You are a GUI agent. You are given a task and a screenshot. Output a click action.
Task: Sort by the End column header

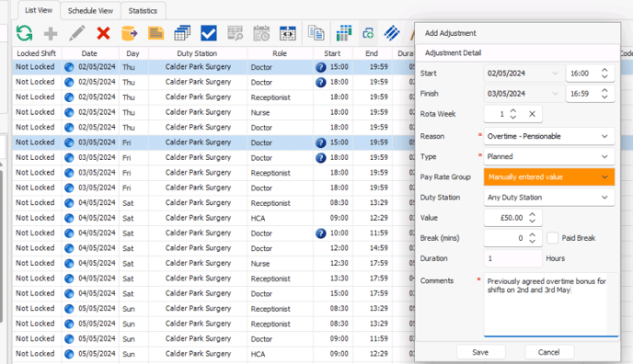tap(372, 53)
